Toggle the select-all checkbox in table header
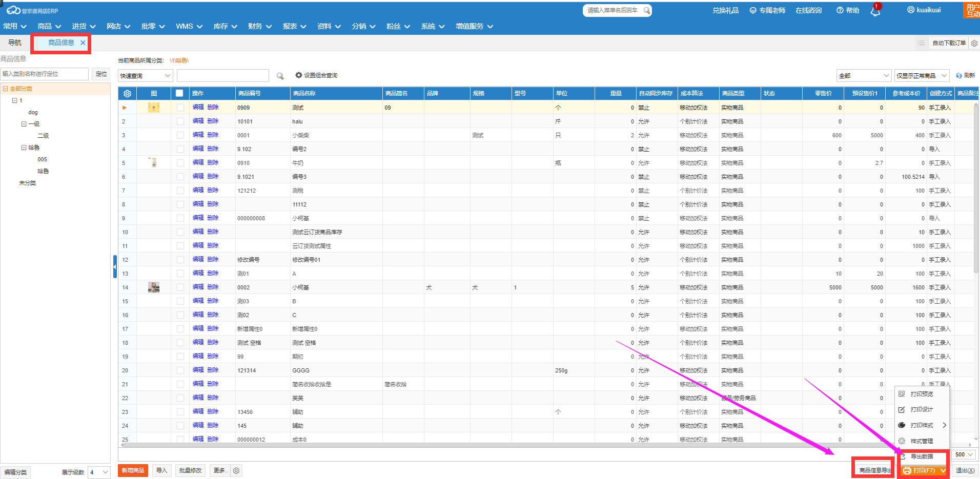This screenshot has height=479, width=980. point(179,93)
